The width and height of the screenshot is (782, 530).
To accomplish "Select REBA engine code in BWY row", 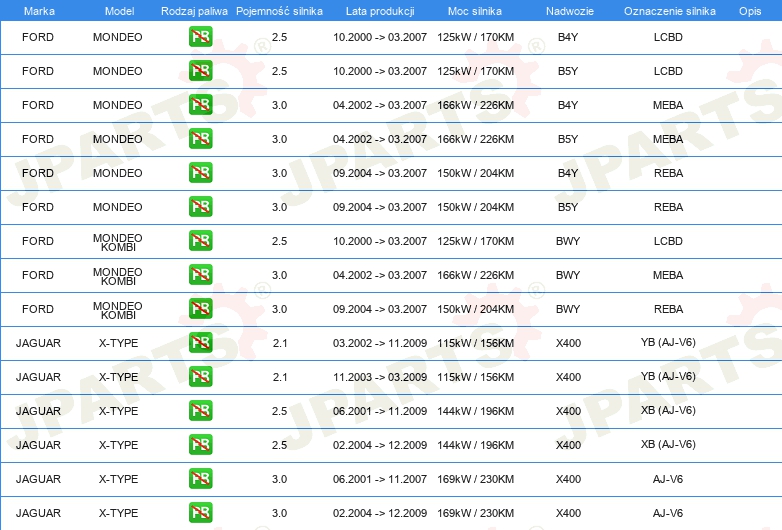I will 669,309.
